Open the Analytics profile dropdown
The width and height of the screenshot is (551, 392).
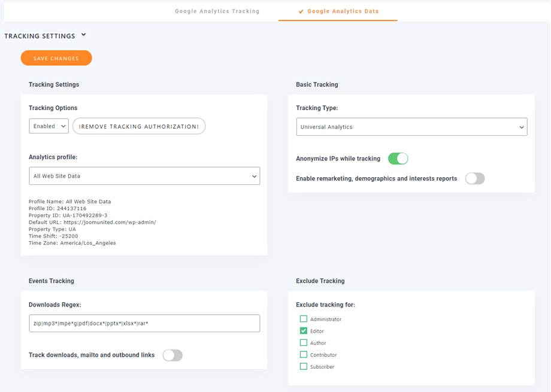[144, 176]
